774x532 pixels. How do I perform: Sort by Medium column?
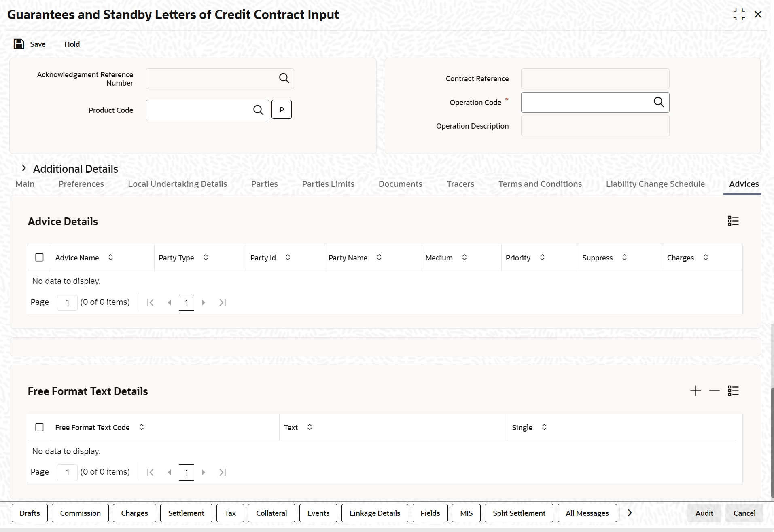464,258
